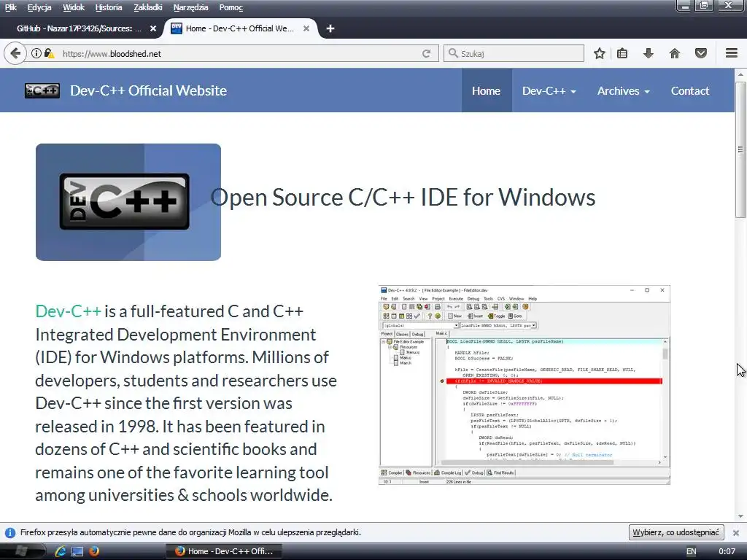The width and height of the screenshot is (747, 560).
Task: Click the taskbar clock showing 0:07
Action: [x=727, y=551]
